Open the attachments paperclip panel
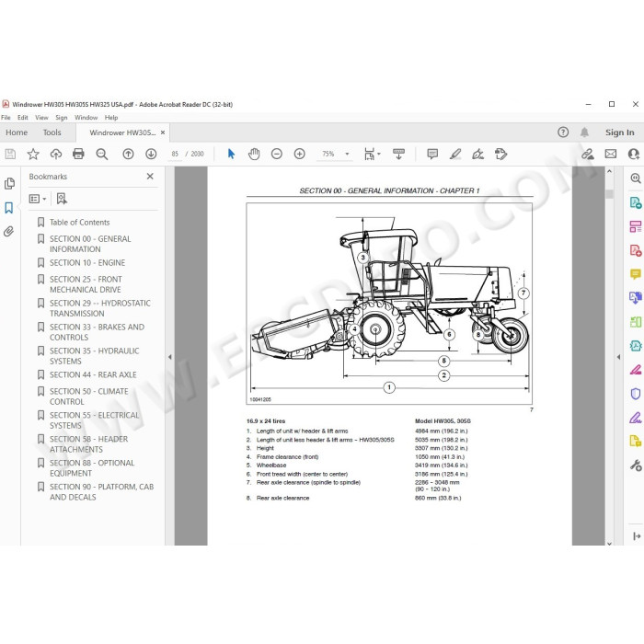Viewport: 644px width, 644px height. (x=9, y=232)
